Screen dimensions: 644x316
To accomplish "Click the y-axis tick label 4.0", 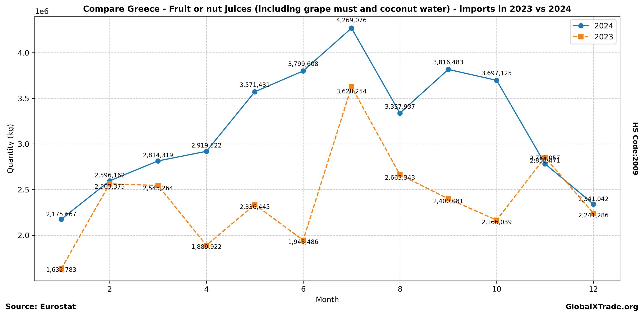I will coord(23,53).
